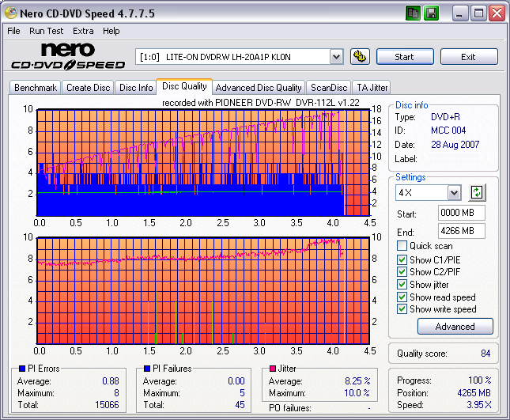The height and width of the screenshot is (420, 510).
Task: Maximize the Nero CD-DVD Speed window
Action: [x=478, y=13]
